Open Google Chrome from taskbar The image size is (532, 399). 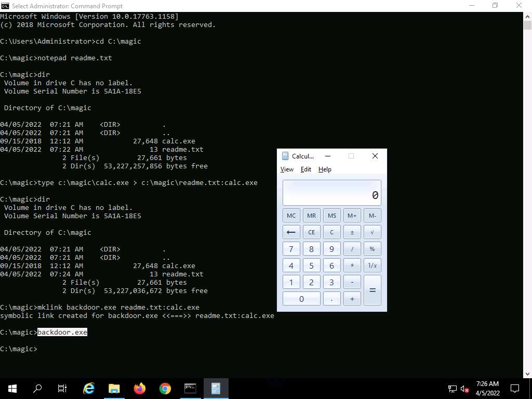click(165, 388)
